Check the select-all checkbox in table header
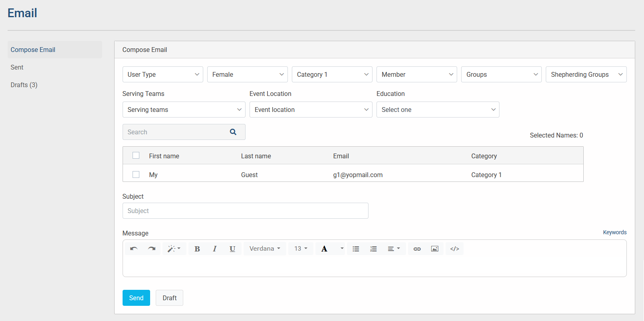 (x=136, y=156)
